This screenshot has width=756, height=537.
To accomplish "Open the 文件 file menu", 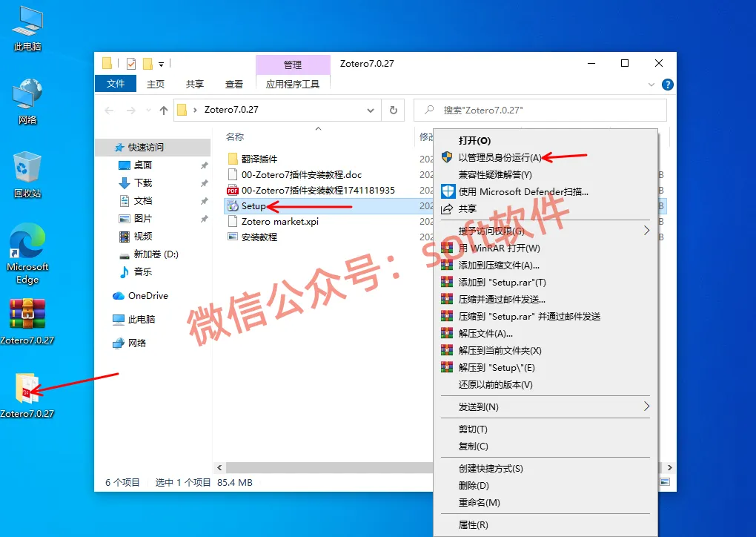I will pos(115,84).
